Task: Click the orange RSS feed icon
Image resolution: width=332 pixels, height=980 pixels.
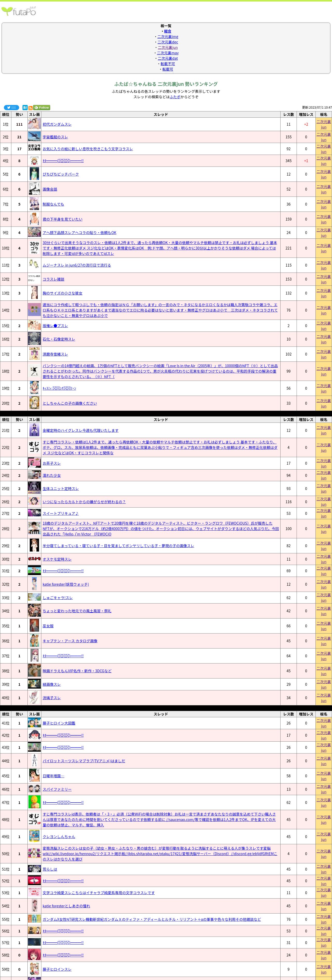Action: (31, 108)
